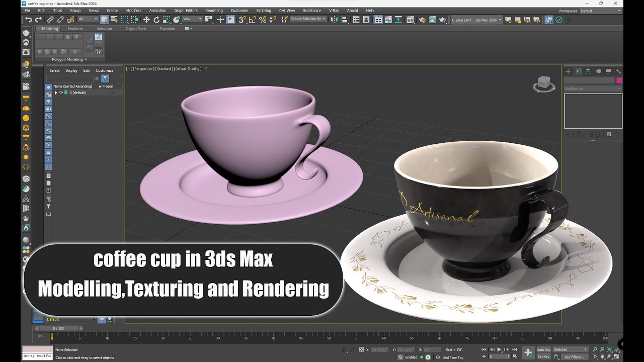Viewport: 644px width, 362px height.
Task: Activate Select and Rotate tool
Action: click(156, 20)
